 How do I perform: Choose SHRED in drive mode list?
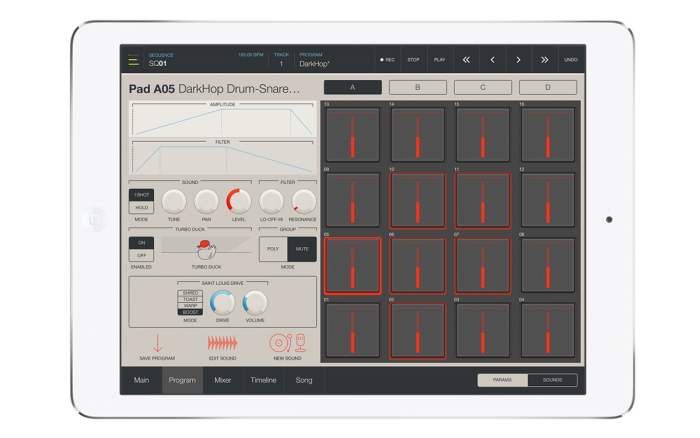(190, 292)
